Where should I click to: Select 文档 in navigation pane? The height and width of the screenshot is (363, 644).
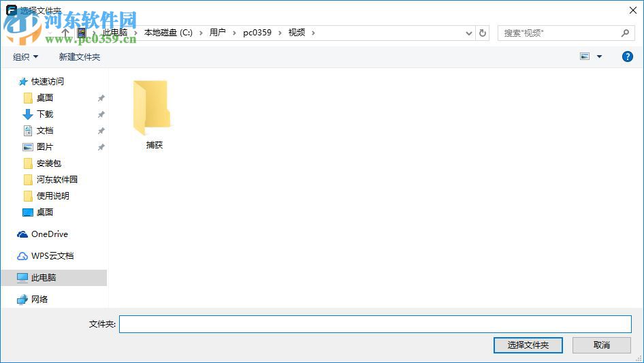45,130
